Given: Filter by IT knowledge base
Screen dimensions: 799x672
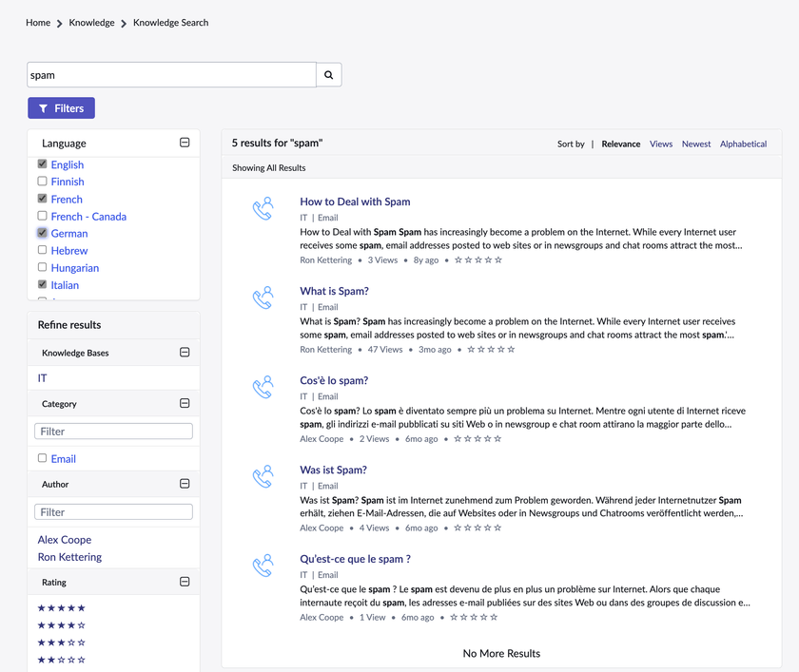Looking at the screenshot, I should tap(42, 378).
